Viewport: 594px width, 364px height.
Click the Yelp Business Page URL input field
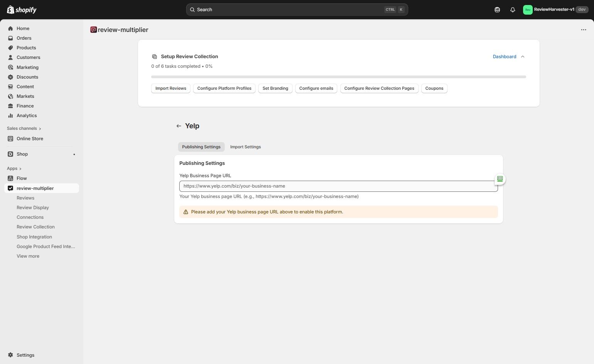pyautogui.click(x=338, y=186)
